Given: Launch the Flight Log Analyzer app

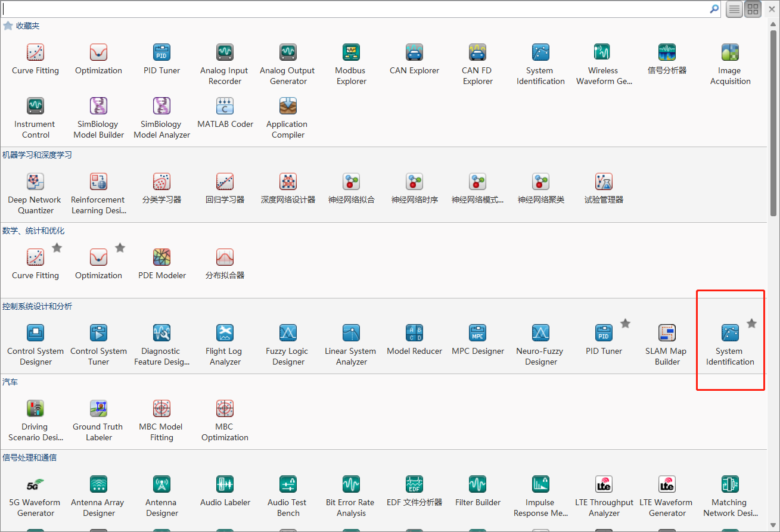Looking at the screenshot, I should (225, 346).
